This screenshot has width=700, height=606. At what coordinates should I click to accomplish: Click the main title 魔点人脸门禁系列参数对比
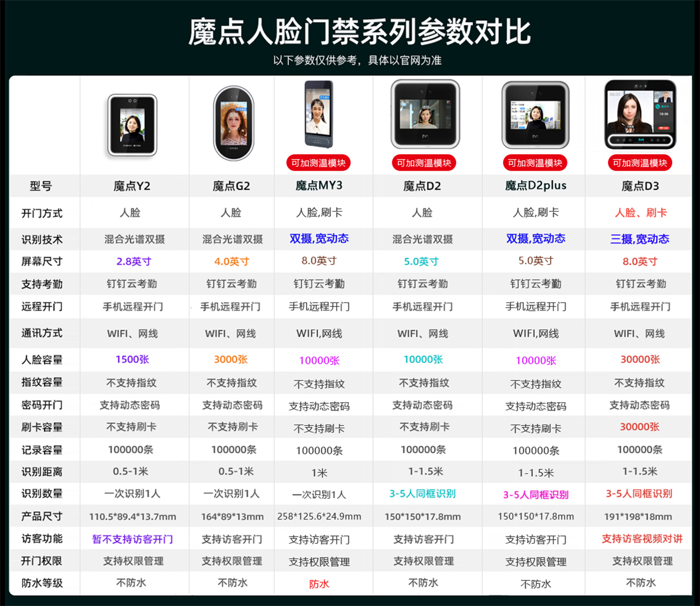pyautogui.click(x=350, y=34)
